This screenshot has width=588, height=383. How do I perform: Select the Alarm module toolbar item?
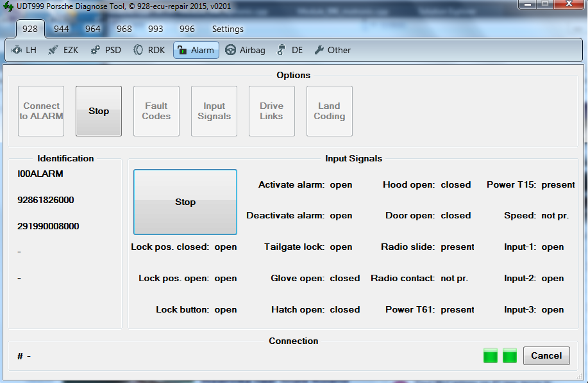point(196,50)
